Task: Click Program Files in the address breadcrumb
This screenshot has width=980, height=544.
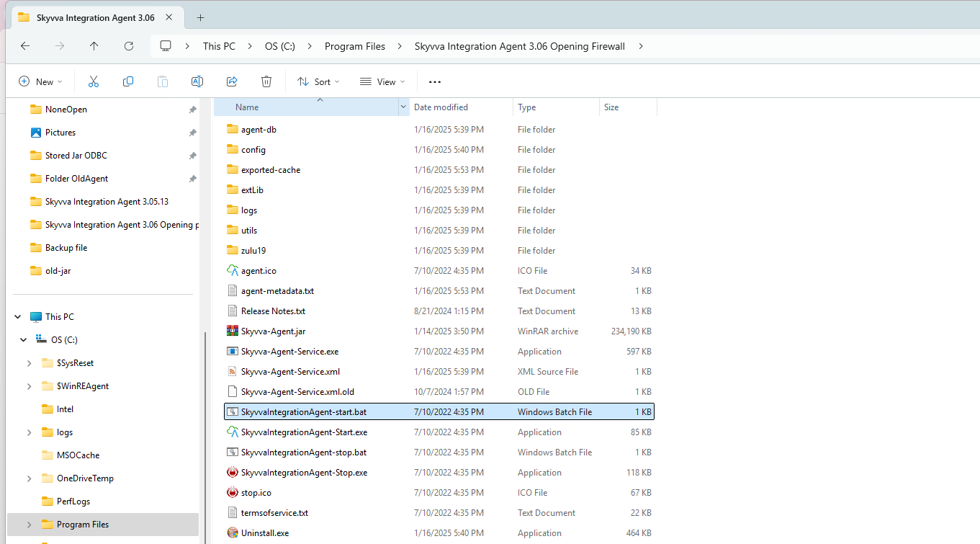Action: click(354, 46)
